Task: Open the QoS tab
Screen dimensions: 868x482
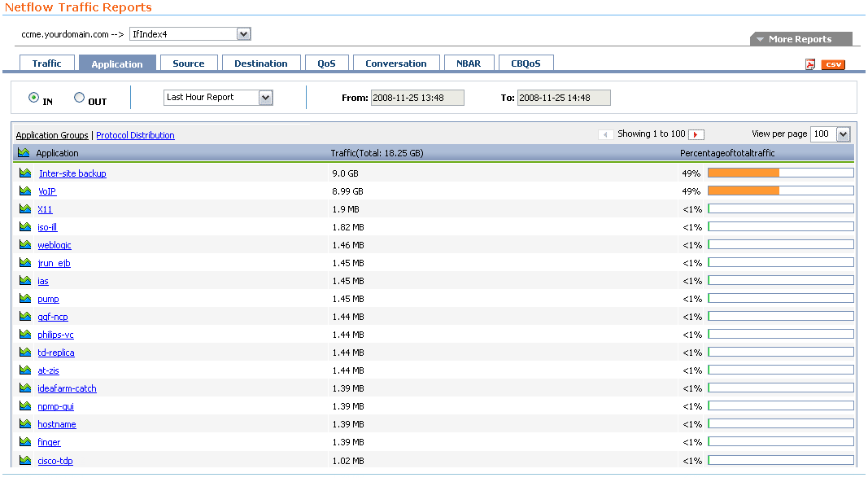Action: click(x=326, y=64)
